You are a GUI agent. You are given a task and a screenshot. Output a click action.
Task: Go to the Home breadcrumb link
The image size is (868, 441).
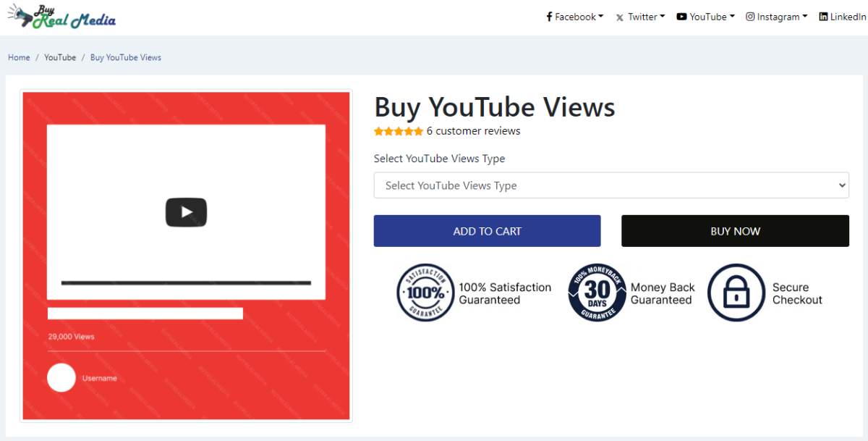point(19,57)
